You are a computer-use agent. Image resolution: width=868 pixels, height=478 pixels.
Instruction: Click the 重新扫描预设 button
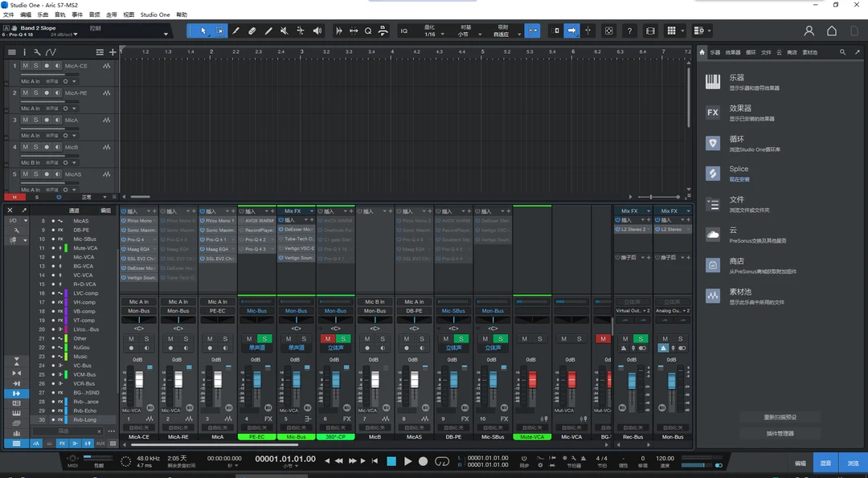780,417
